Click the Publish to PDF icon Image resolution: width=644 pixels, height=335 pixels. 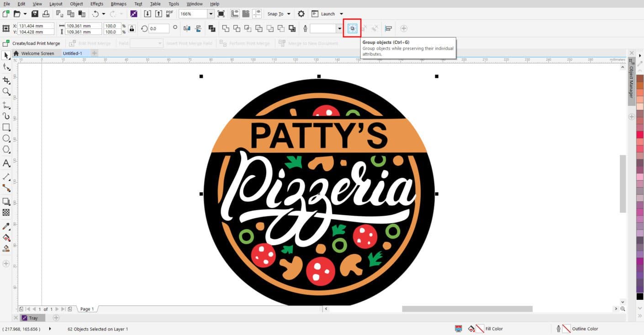169,14
